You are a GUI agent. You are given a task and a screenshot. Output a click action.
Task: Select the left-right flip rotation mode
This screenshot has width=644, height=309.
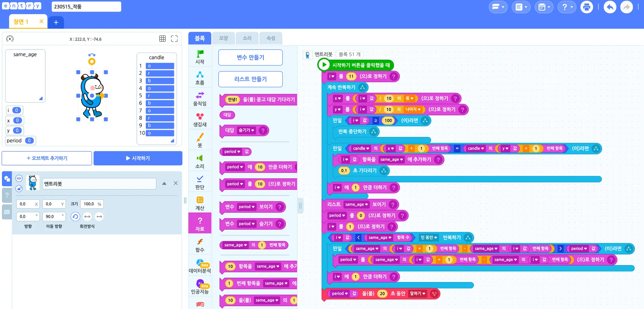click(87, 216)
